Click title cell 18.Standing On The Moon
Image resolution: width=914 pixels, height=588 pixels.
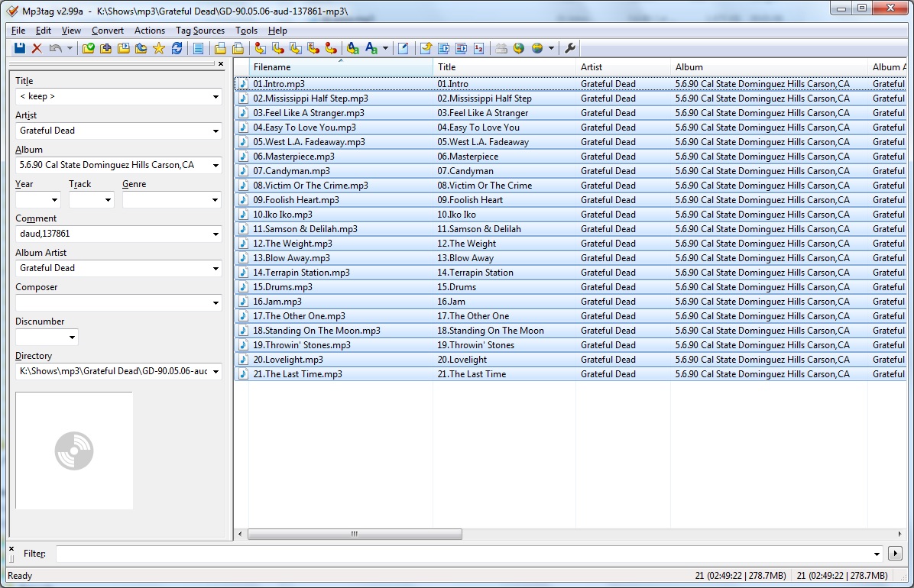coord(491,331)
